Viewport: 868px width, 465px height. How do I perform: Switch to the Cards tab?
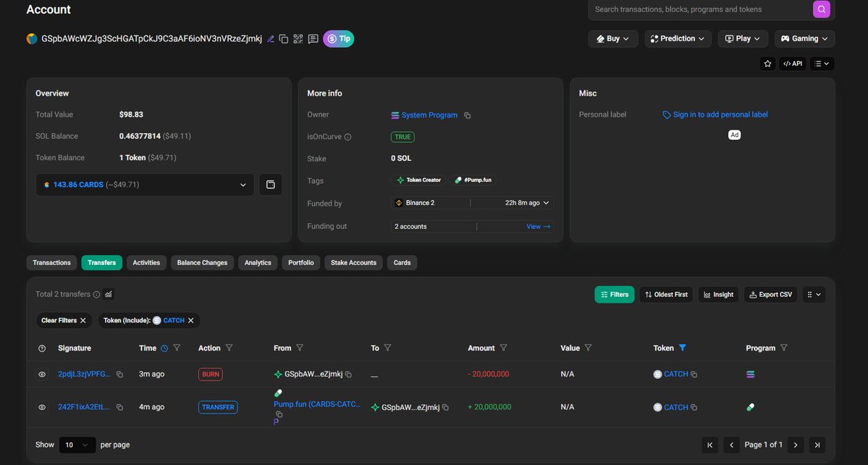402,262
